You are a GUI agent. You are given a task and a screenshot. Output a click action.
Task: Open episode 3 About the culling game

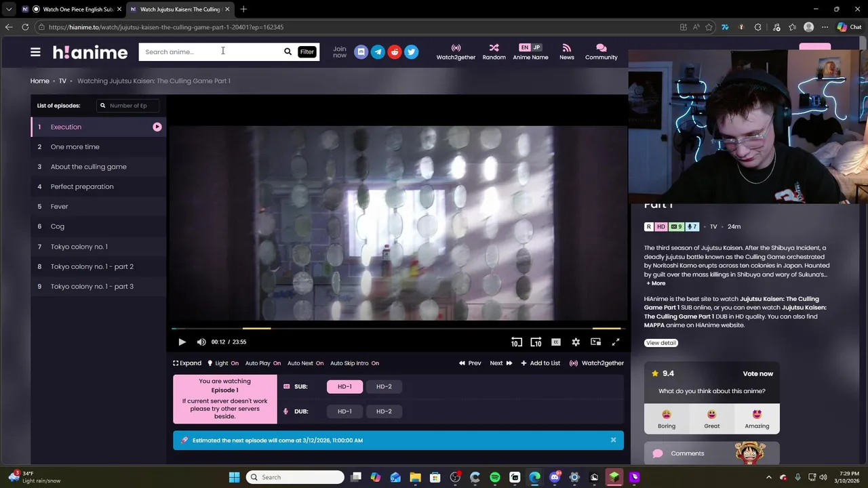(98, 167)
